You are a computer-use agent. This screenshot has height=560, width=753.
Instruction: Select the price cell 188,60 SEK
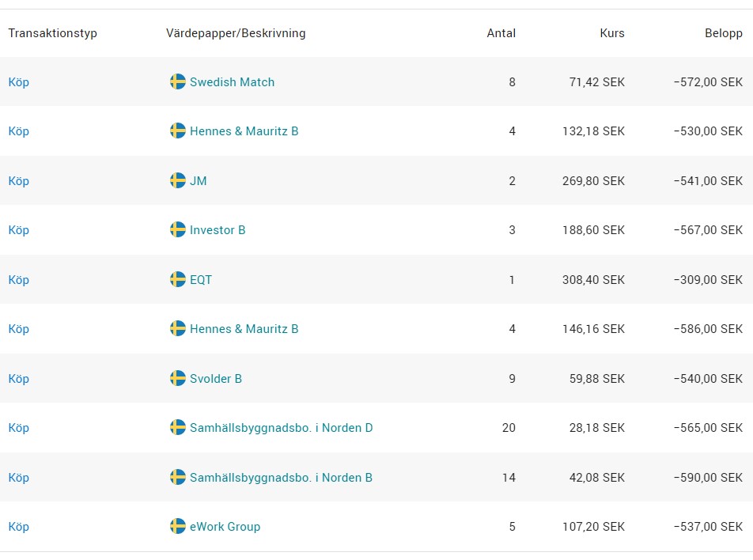593,230
